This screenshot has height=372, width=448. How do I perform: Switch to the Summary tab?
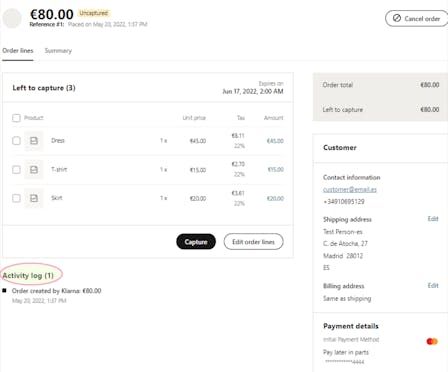[x=58, y=51]
